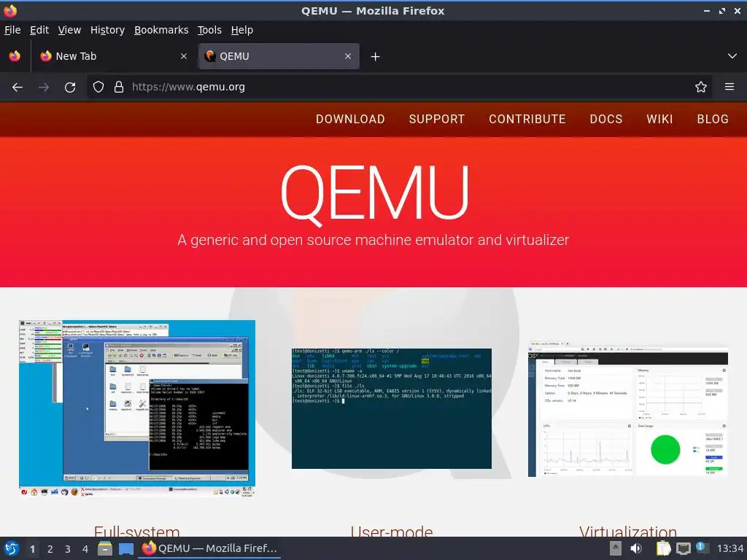Open the WIKI link

(x=659, y=119)
